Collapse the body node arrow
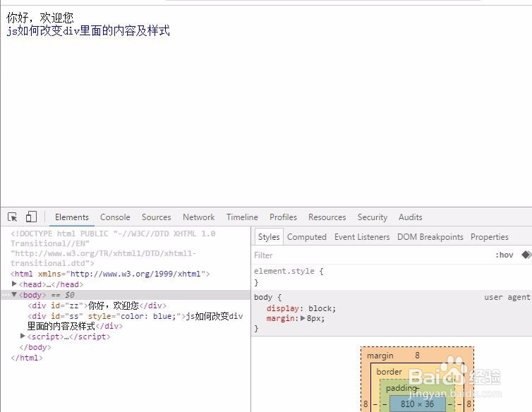This screenshot has width=532, height=412. (x=14, y=294)
